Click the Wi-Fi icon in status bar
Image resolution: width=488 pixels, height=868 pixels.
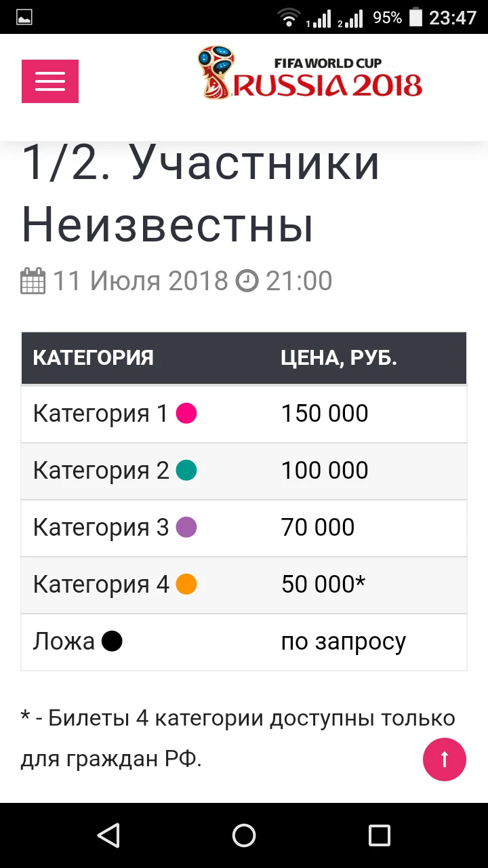point(287,17)
